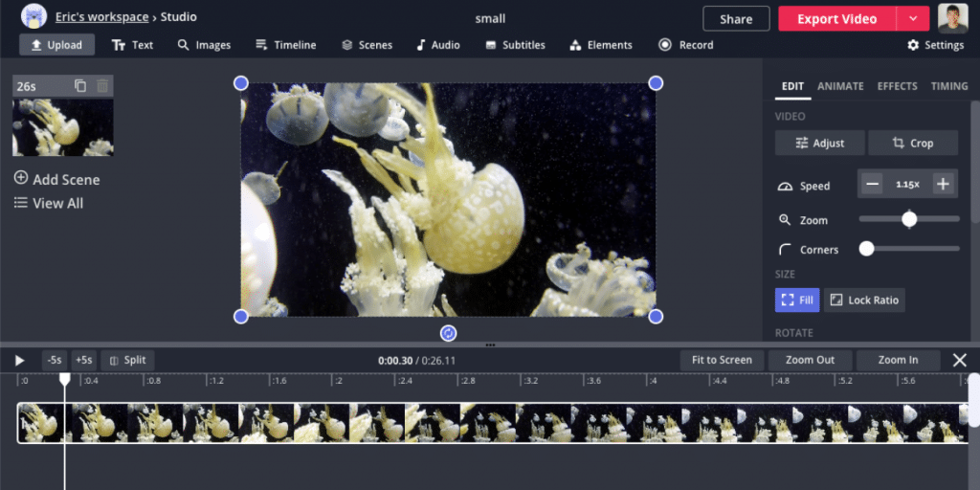Viewport: 980px width, 490px height.
Task: Click the timeline Zoom In button
Action: pyautogui.click(x=898, y=360)
